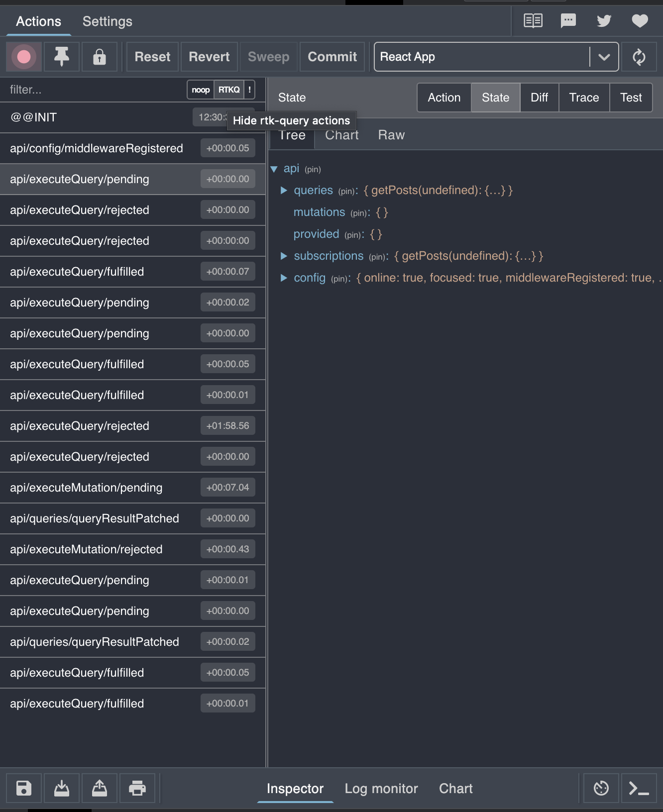663x812 pixels.
Task: Click the Commit button
Action: coord(332,57)
